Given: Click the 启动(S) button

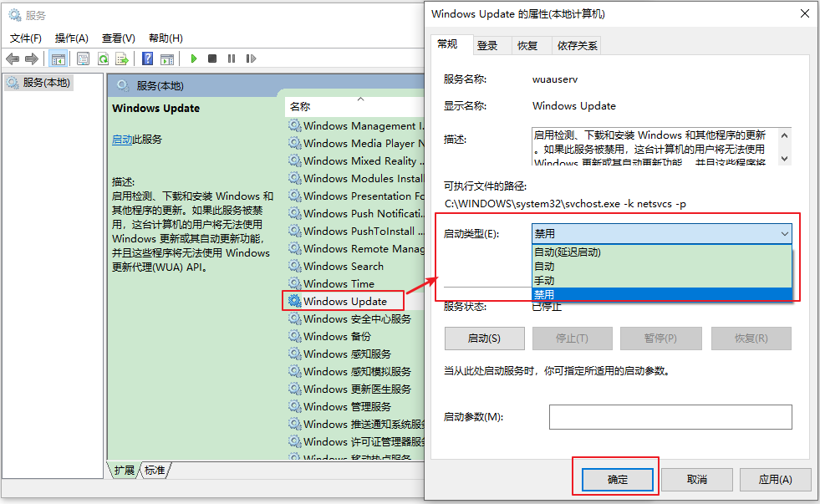Looking at the screenshot, I should click(484, 339).
